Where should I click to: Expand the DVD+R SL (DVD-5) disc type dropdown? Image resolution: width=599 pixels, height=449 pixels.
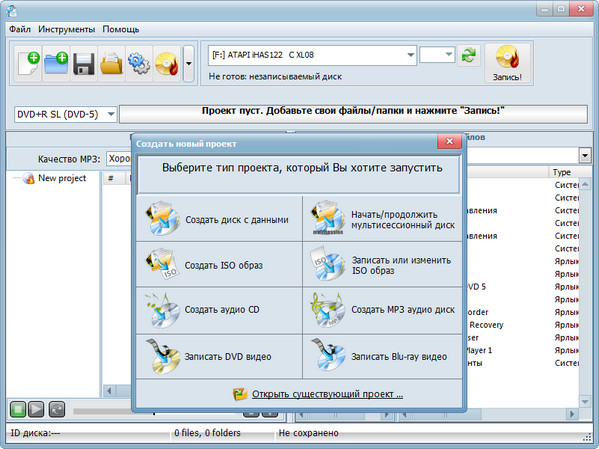[111, 114]
